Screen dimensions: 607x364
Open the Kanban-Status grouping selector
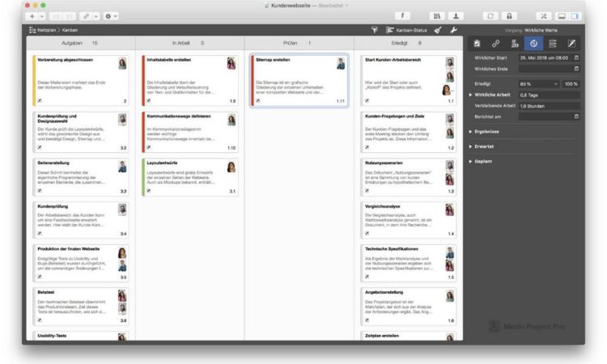coord(407,29)
